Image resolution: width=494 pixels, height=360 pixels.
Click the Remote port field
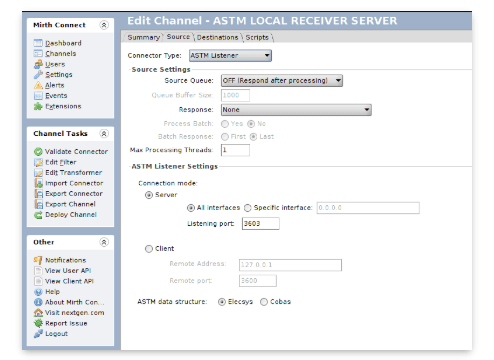258,281
